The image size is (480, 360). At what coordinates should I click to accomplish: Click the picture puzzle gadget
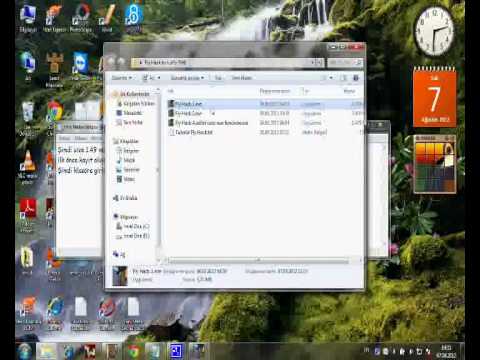(x=435, y=164)
